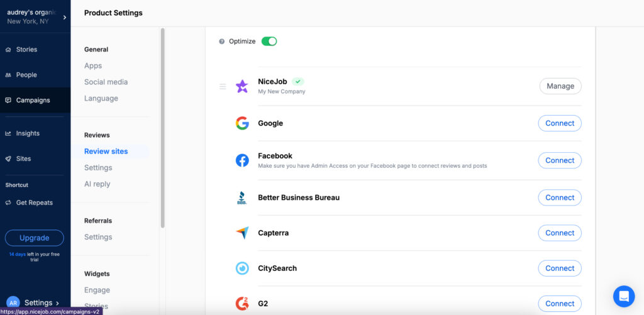Click the Capterra logo icon

coord(242,233)
